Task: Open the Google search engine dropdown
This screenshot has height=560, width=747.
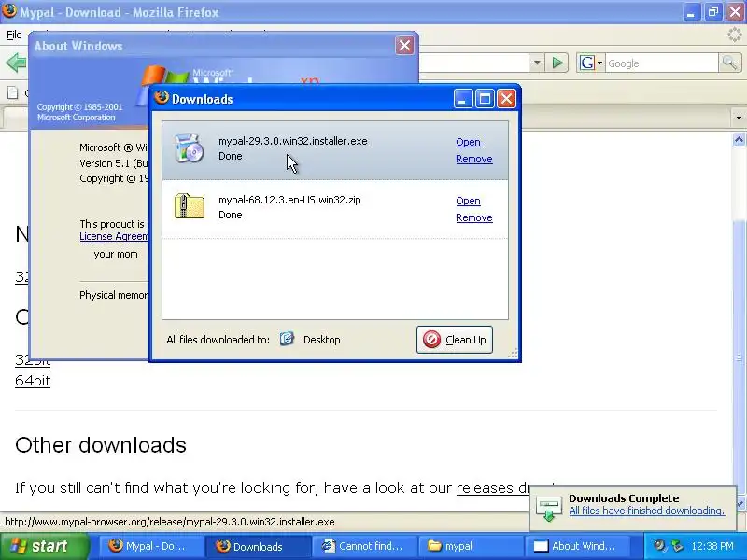Action: point(591,63)
